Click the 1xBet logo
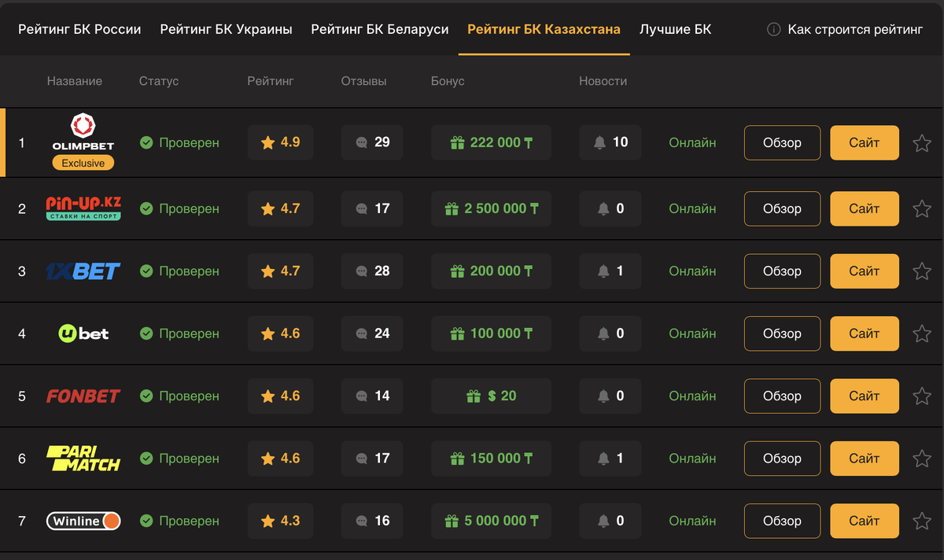 83,271
